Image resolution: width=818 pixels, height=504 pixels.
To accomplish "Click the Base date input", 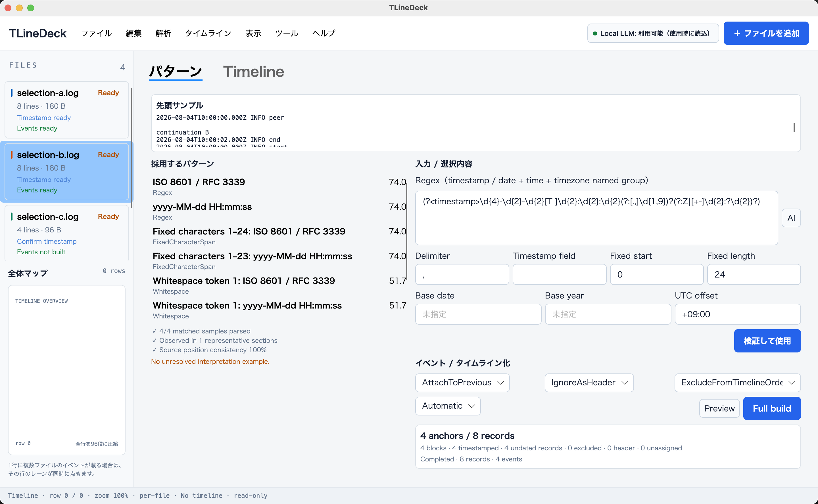I will point(478,314).
